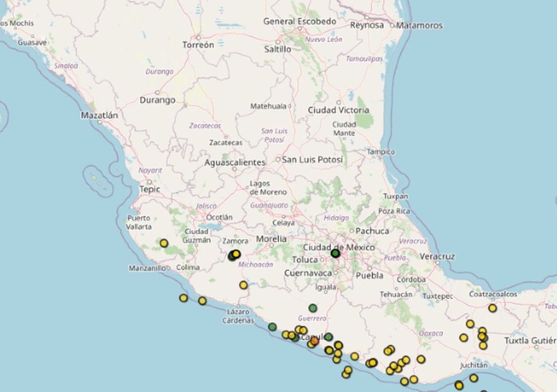Click the San Luis Potosí city label
The height and width of the screenshot is (392, 557).
tap(312, 160)
